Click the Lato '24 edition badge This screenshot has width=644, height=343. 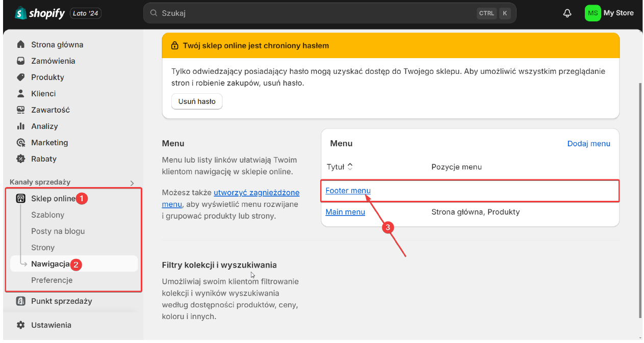[86, 13]
